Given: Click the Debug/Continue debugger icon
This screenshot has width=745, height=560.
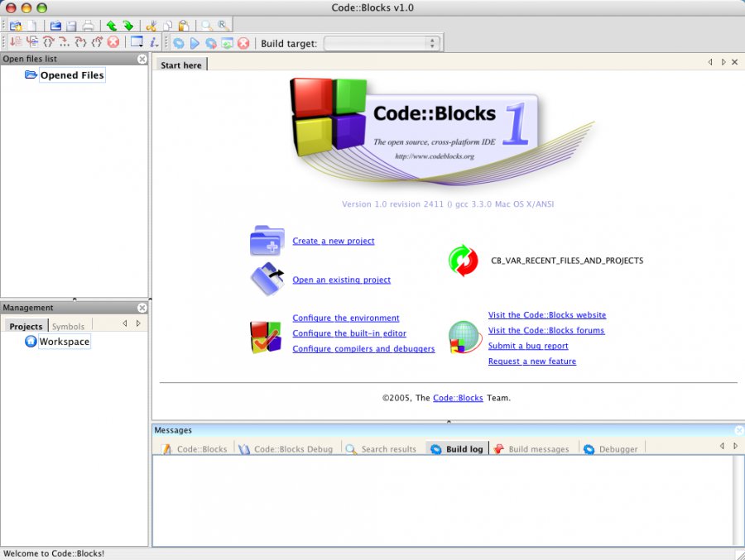Looking at the screenshot, I should point(16,42).
